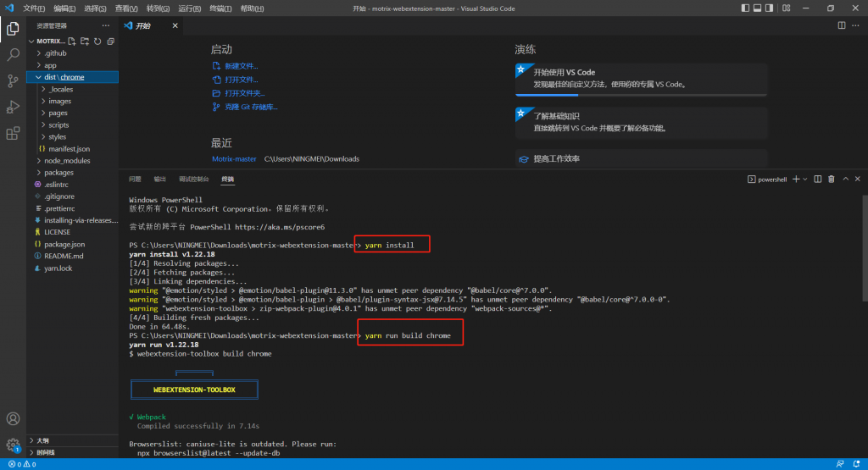This screenshot has height=470, width=868.
Task: Expand the 时间线 timeline section
Action: pyautogui.click(x=73, y=452)
